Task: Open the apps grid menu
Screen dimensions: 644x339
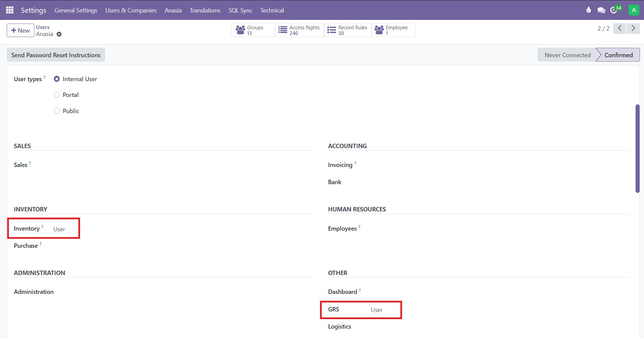Action: coord(9,10)
